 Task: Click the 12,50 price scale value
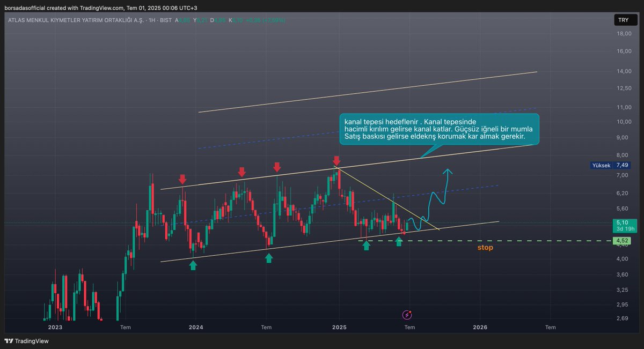pos(624,88)
